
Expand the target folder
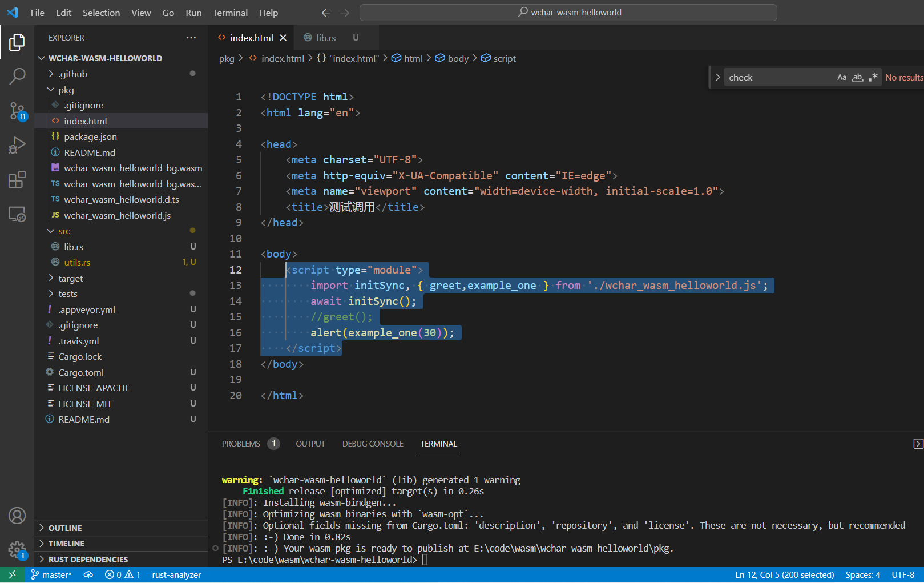click(x=70, y=278)
